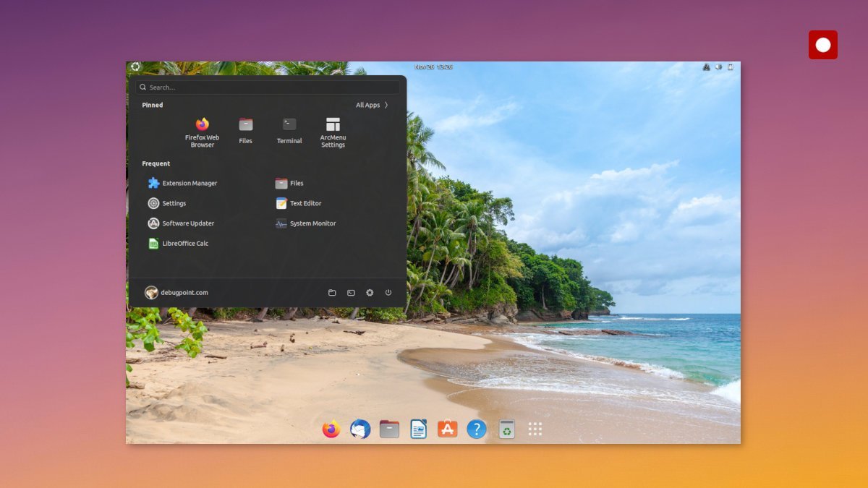
Task: Click inside the Search field
Action: pos(268,87)
